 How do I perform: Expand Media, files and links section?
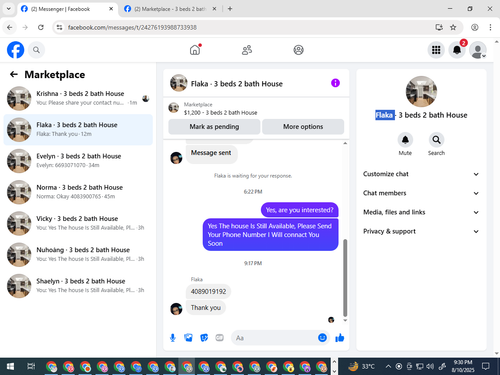point(421,212)
